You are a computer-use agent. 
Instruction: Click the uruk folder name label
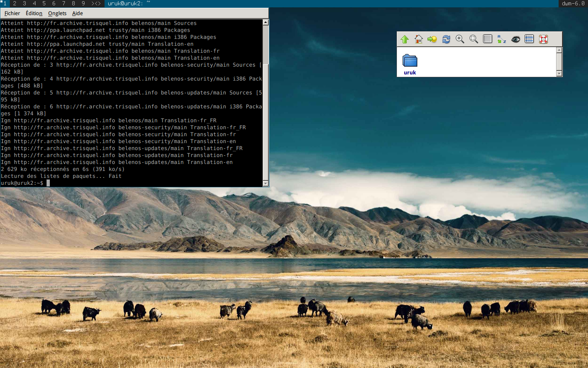point(410,73)
